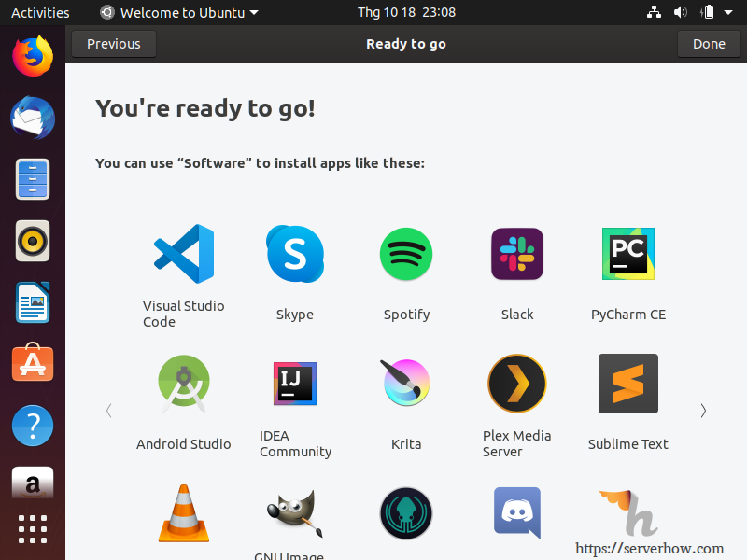This screenshot has width=747, height=560.
Task: Choose the Spotify app icon
Action: 406,254
